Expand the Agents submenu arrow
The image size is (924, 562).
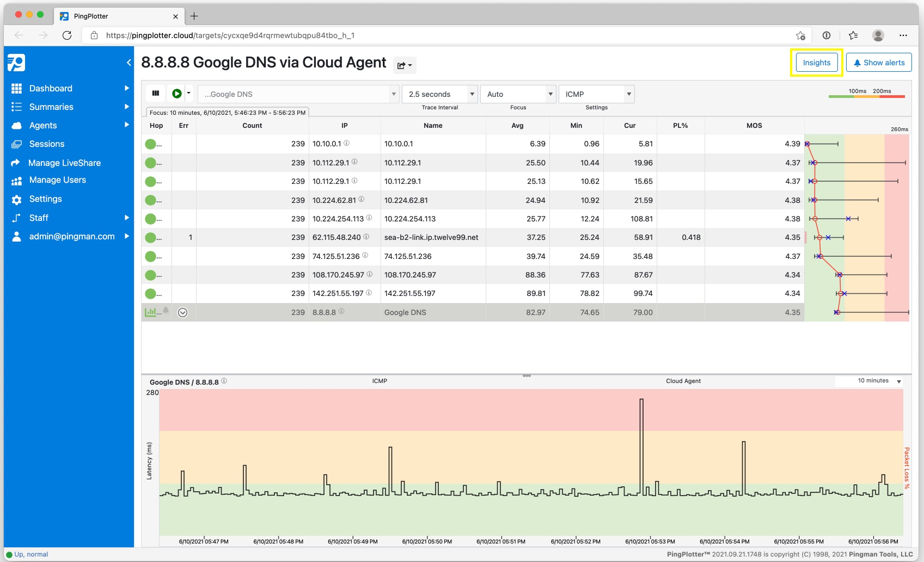pos(126,125)
